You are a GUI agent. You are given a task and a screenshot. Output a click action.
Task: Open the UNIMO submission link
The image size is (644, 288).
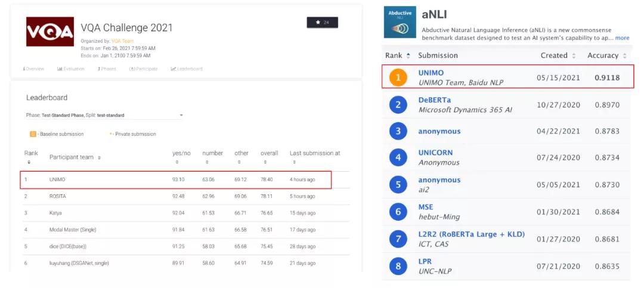pos(431,73)
